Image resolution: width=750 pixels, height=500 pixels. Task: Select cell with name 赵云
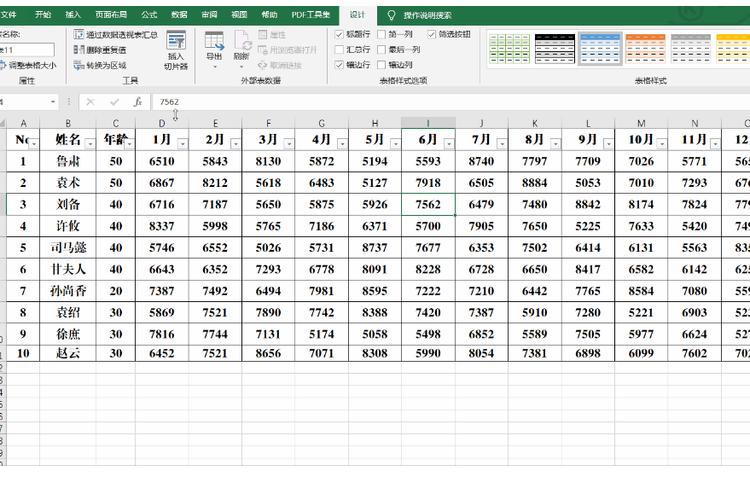pos(68,353)
